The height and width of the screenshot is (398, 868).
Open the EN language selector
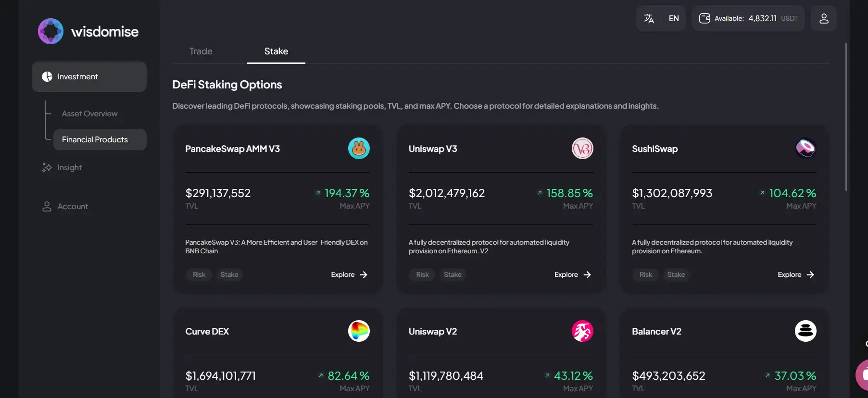[674, 18]
